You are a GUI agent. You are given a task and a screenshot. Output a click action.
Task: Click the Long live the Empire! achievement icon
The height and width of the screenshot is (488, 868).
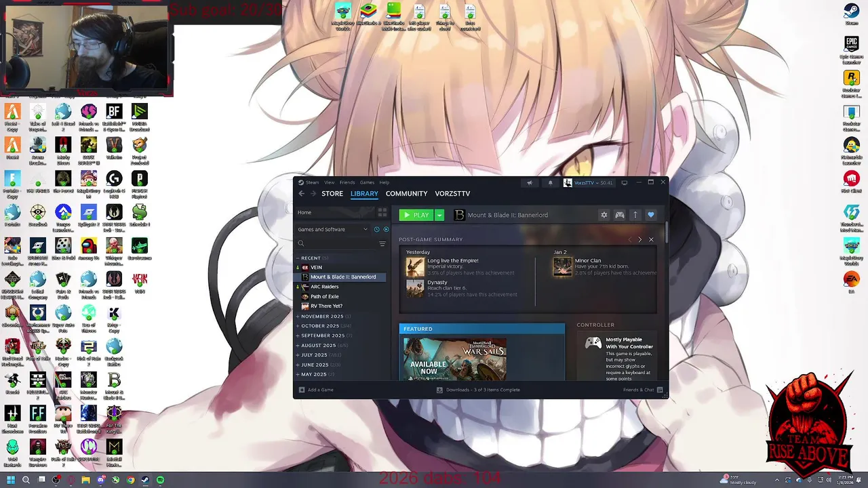pos(415,267)
